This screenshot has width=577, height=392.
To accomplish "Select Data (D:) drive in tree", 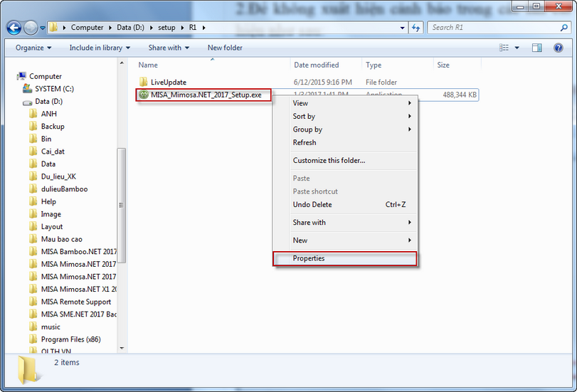I will pyautogui.click(x=43, y=101).
